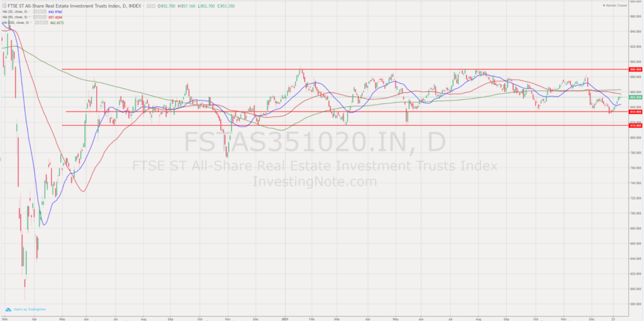Click the MA (20, close, 0) legend label
The image size is (644, 321).
(x=15, y=12)
